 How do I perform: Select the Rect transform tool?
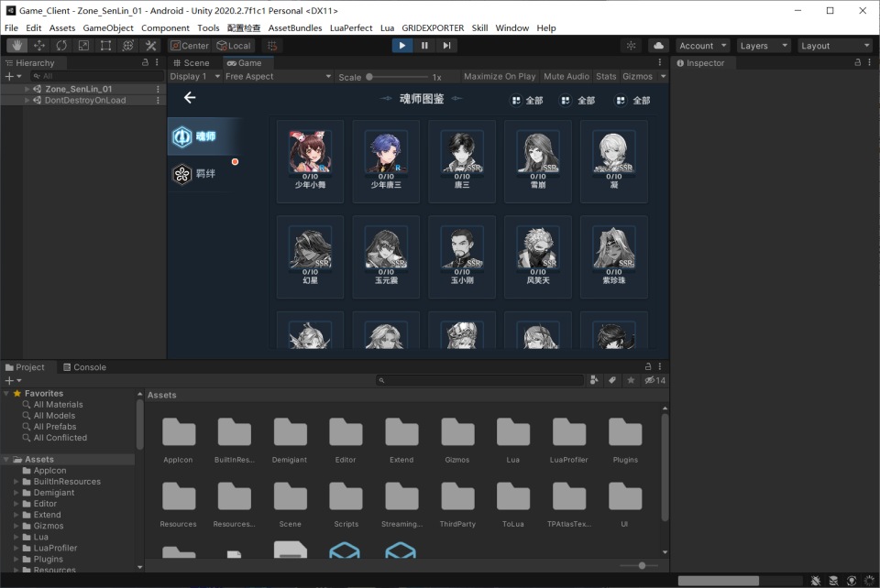pos(106,46)
